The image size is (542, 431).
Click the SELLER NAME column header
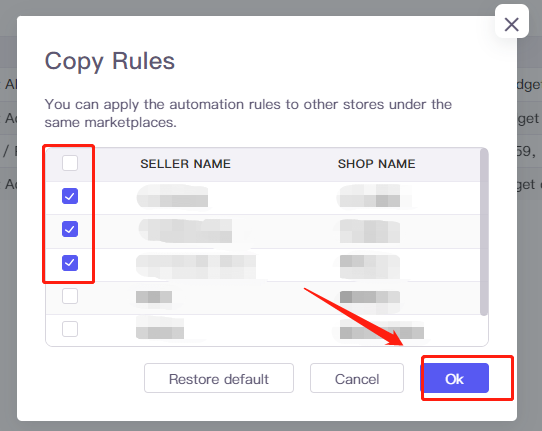tap(185, 164)
